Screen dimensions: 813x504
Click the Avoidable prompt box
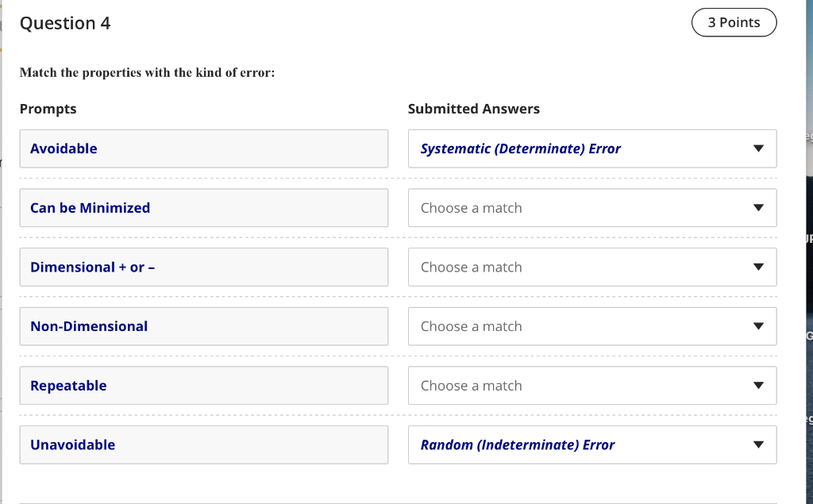tap(203, 148)
